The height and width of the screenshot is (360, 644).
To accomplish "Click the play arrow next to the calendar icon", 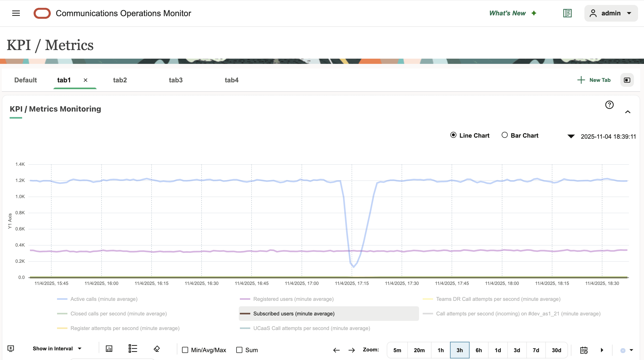I will 602,350.
